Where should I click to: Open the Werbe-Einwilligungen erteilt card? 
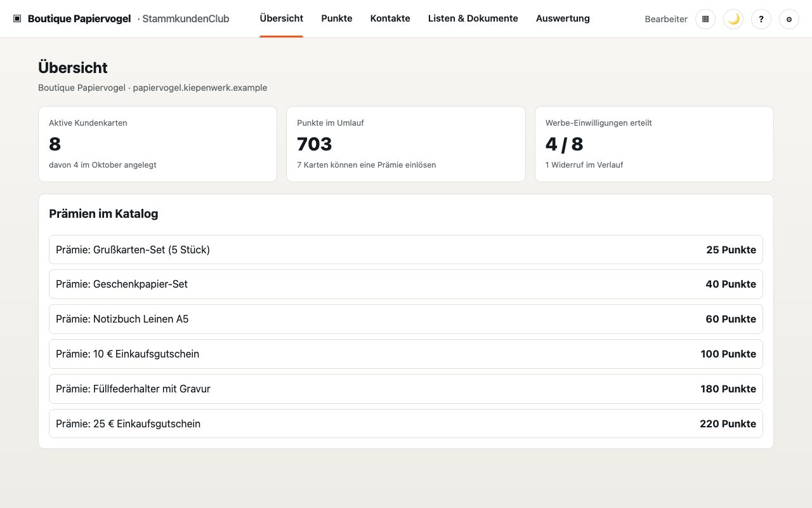654,144
